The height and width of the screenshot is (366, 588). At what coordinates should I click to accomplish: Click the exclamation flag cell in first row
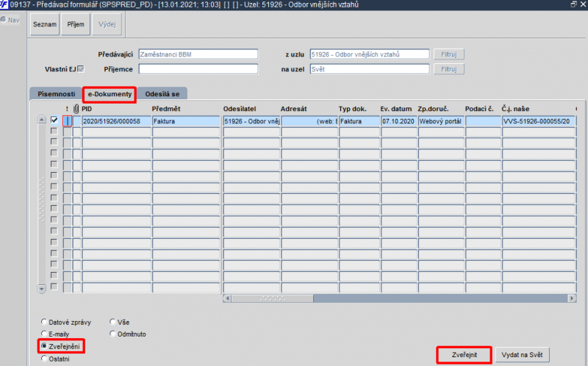point(67,121)
